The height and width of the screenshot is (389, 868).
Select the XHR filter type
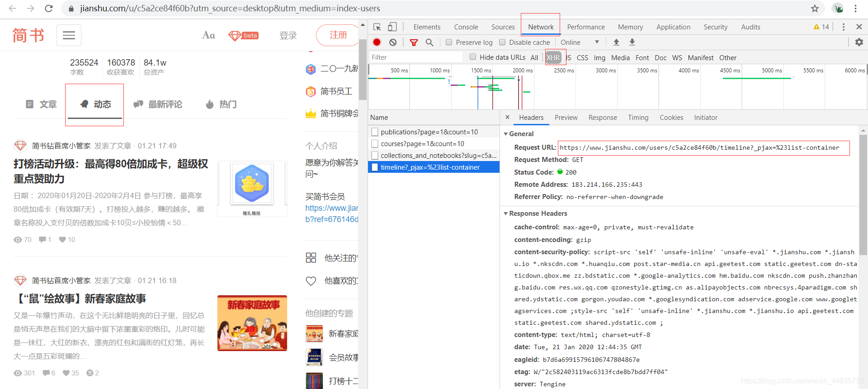[553, 57]
